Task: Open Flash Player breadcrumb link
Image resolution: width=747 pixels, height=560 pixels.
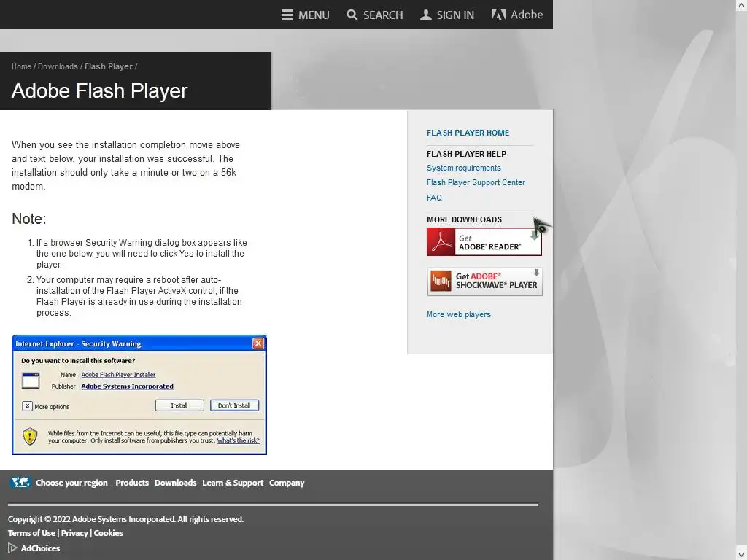Action: (109, 66)
